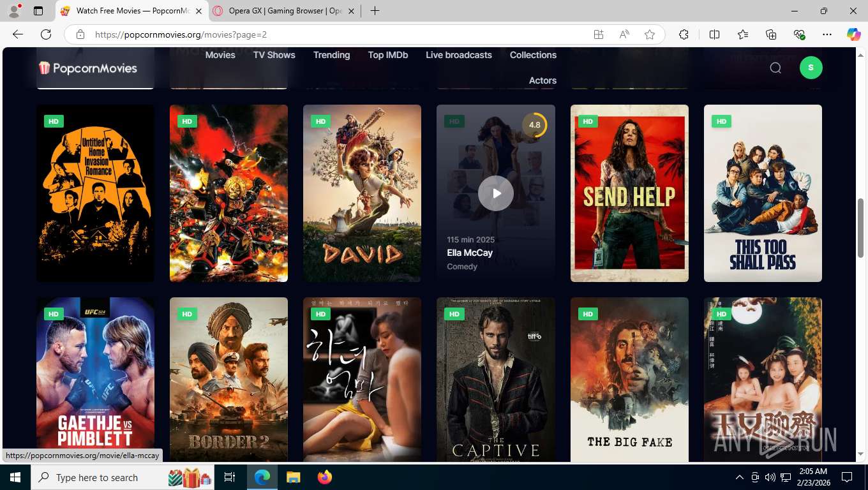The image size is (868, 490).
Task: Open the apps grid icon in the address bar
Action: tap(599, 34)
